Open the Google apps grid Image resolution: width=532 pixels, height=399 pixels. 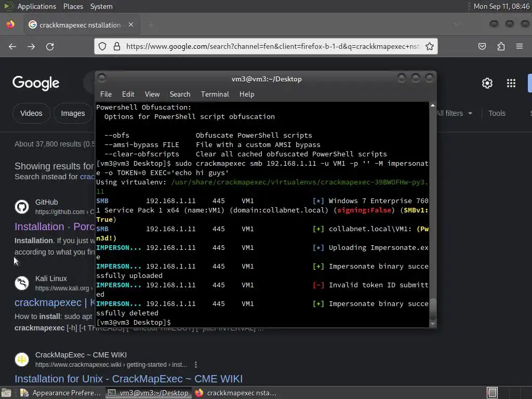(x=511, y=83)
